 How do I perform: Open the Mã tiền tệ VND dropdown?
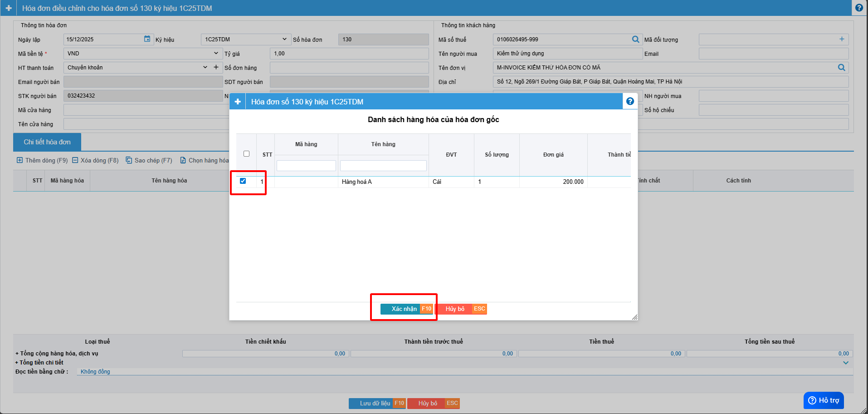(216, 54)
